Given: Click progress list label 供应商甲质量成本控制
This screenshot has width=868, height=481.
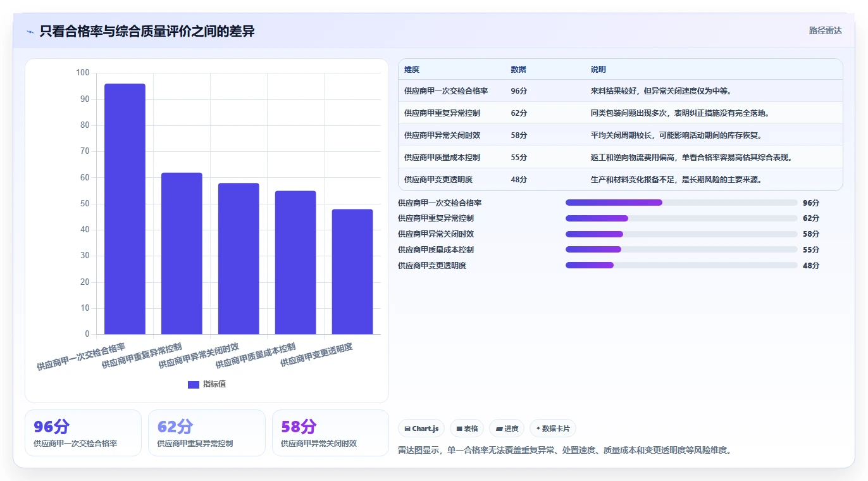Looking at the screenshot, I should pyautogui.click(x=436, y=250).
